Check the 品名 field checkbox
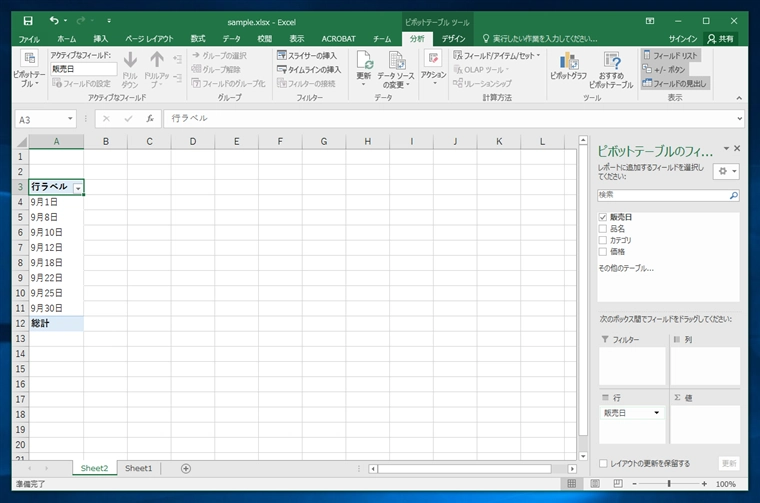The height and width of the screenshot is (503, 760). [603, 229]
